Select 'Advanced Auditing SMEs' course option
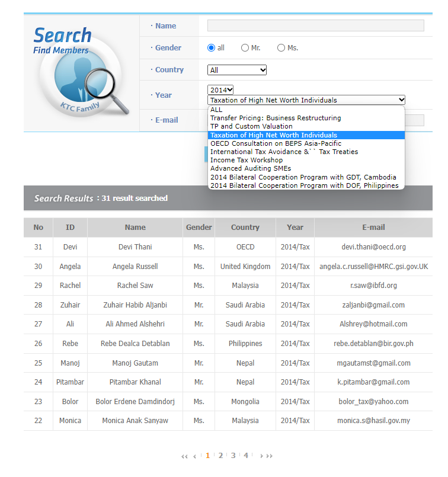Viewport: 448px width, 477px height. pyautogui.click(x=251, y=168)
